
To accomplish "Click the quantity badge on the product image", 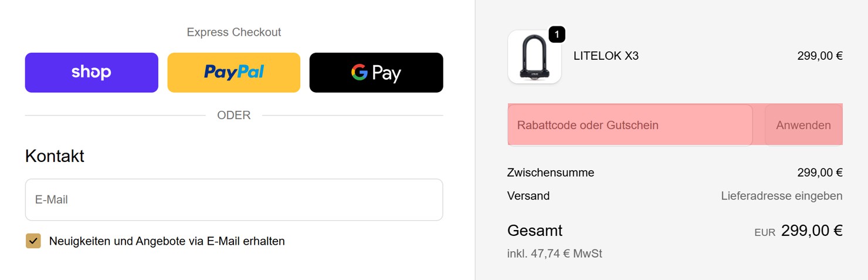I will pos(557,35).
